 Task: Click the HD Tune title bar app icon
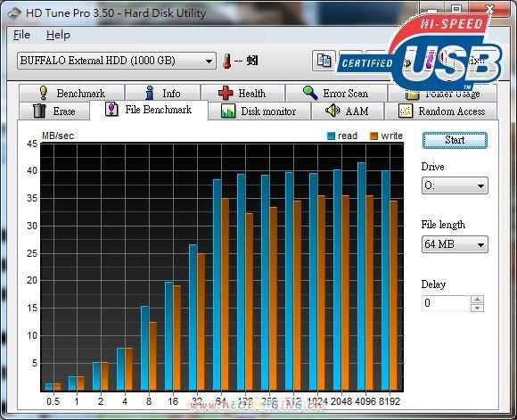tap(14, 13)
